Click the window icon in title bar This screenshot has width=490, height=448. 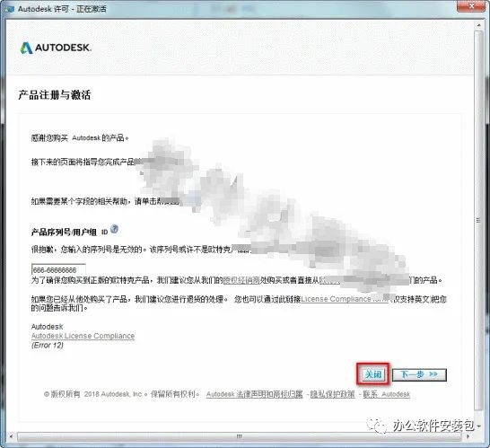point(9,9)
